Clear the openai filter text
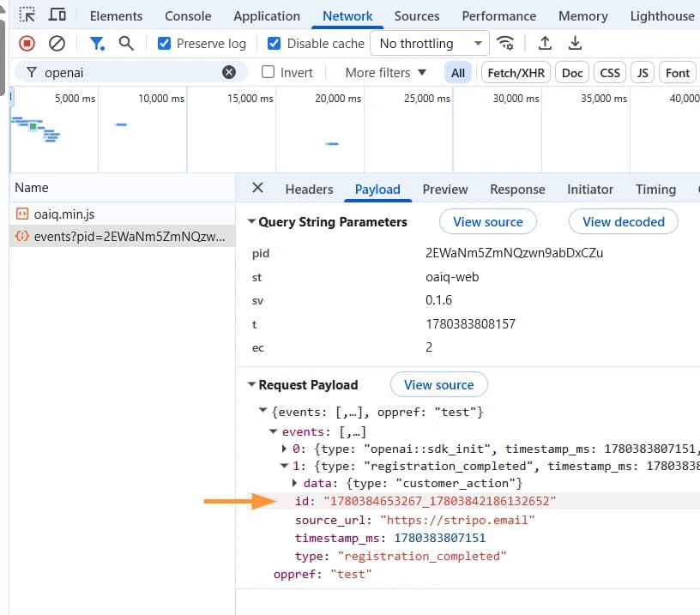This screenshot has height=615, width=700. (x=229, y=72)
